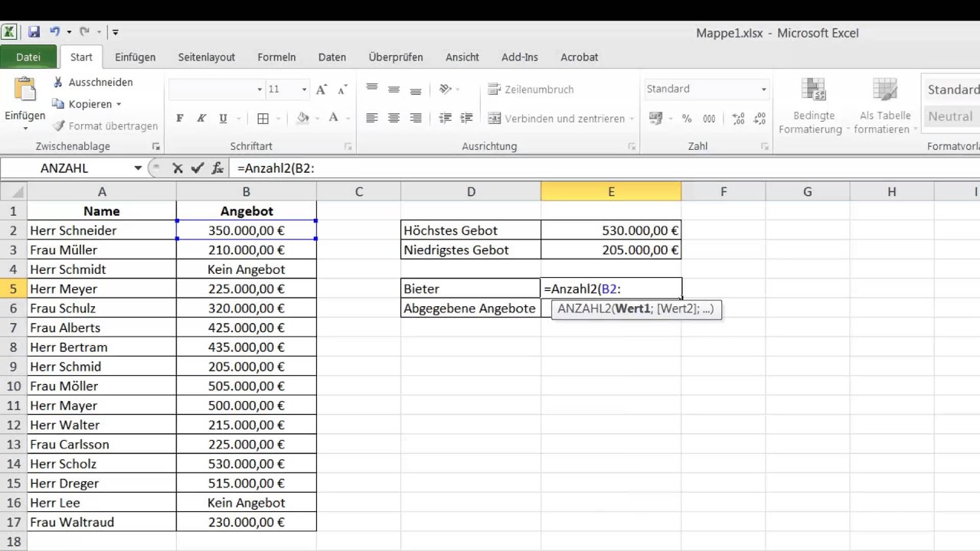Open Als Tabelle formatieren menu
This screenshot has height=551, width=980.
(885, 106)
